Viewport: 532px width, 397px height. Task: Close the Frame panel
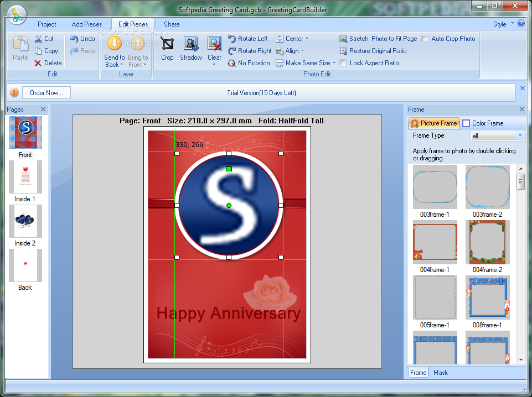522,109
